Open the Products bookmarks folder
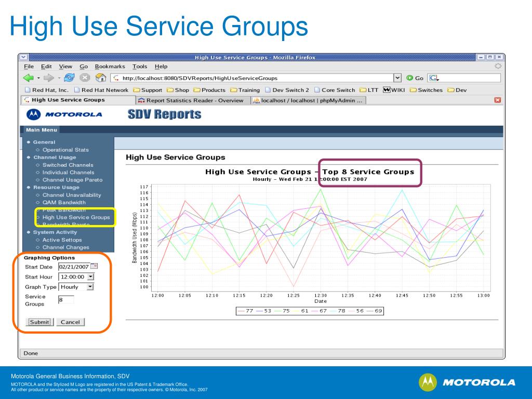Image resolution: width=532 pixels, height=399 pixels. point(209,90)
